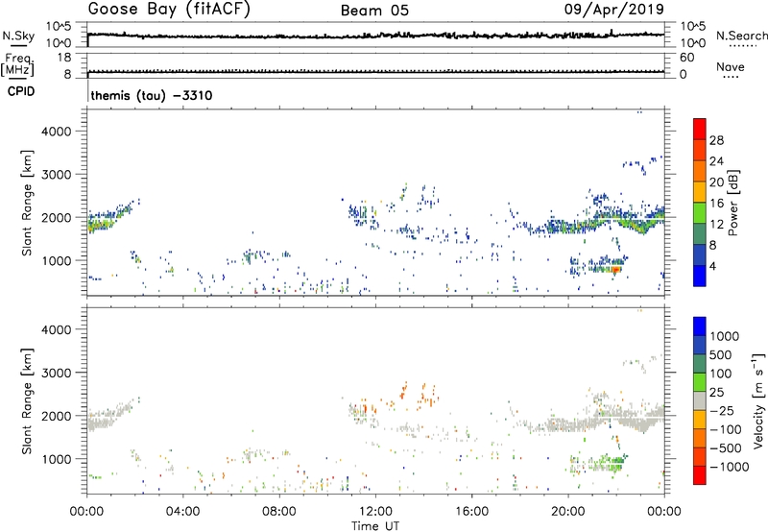Click '3000' tick on the velocity panel
This screenshot has width=768, height=532.
[x=57, y=373]
